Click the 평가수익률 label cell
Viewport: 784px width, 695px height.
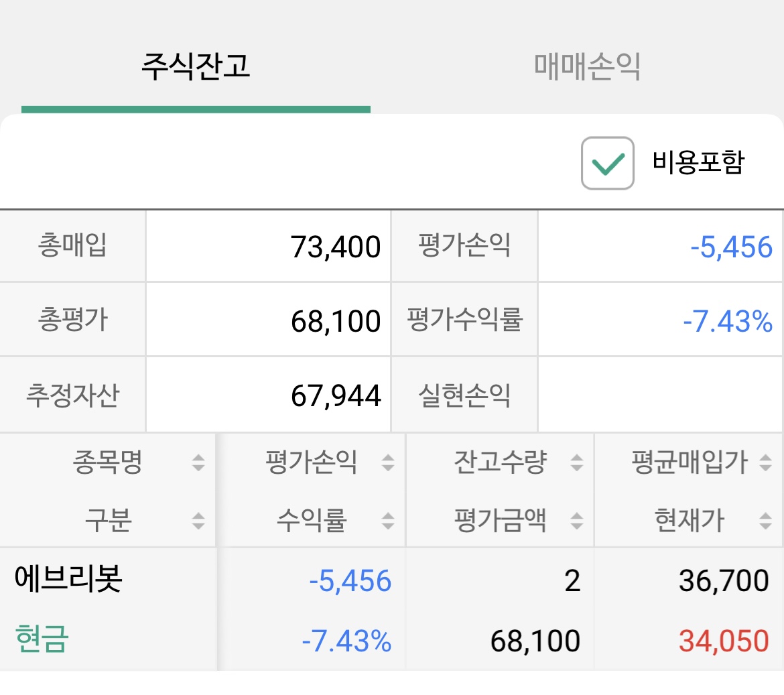click(464, 320)
